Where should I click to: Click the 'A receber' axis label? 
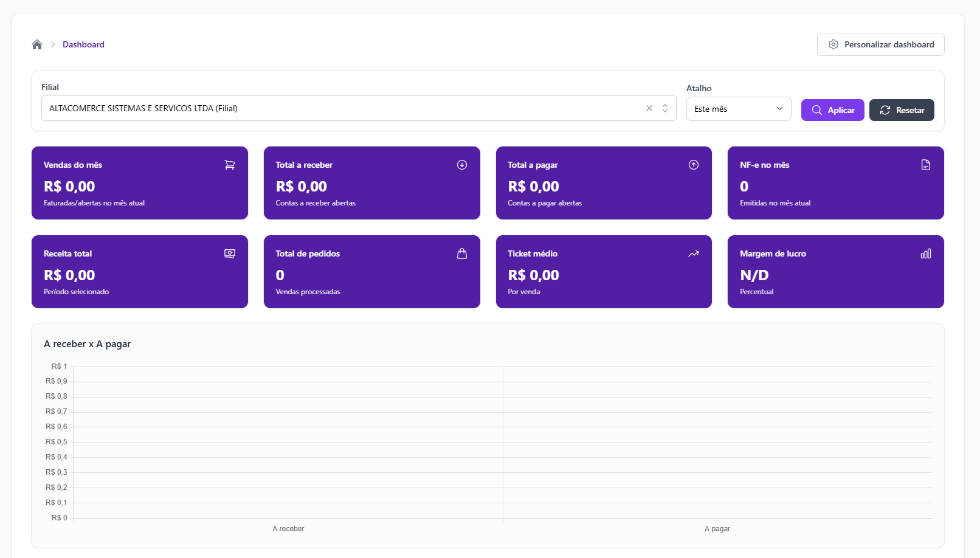(x=288, y=529)
